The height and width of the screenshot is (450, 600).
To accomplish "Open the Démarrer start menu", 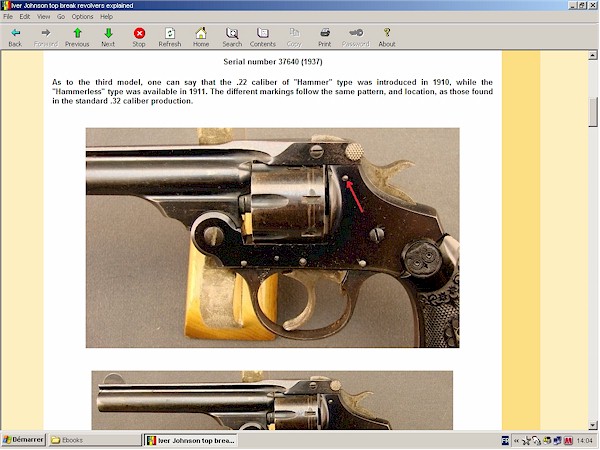I will [x=23, y=440].
